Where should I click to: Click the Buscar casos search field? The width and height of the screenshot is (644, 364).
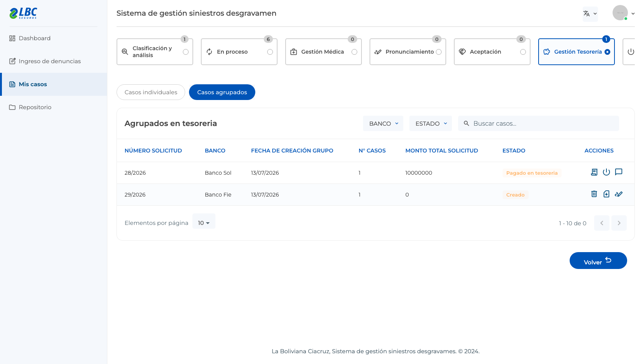[538, 123]
